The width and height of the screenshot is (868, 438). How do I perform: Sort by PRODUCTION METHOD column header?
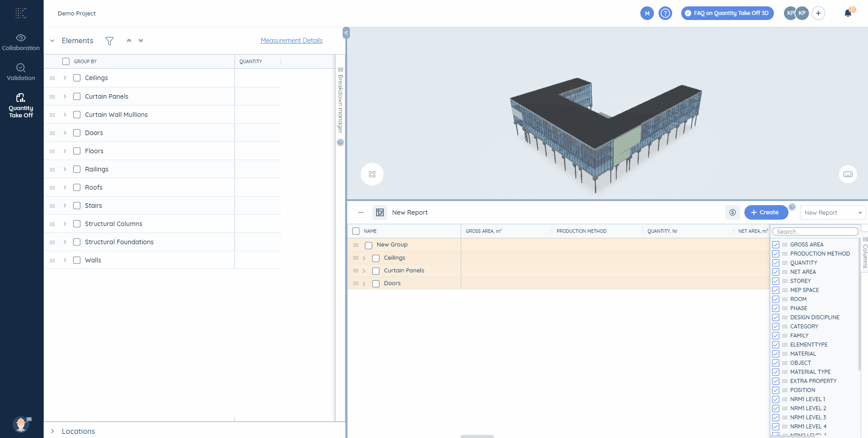(581, 231)
